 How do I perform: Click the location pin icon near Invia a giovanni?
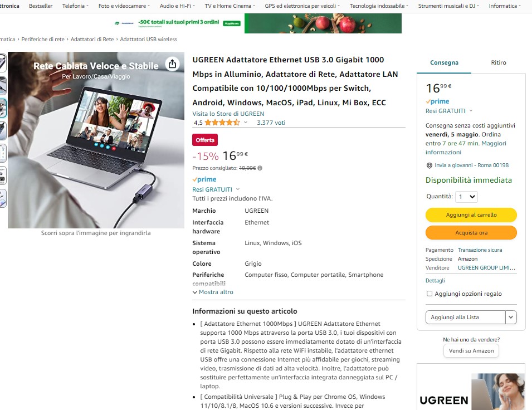click(429, 165)
